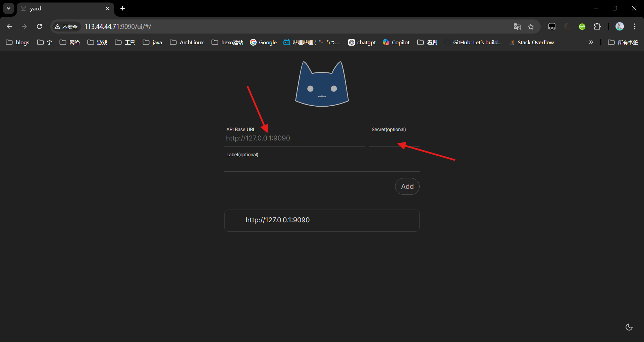Open the not-secure site info indicator
The height and width of the screenshot is (342, 644).
click(66, 26)
